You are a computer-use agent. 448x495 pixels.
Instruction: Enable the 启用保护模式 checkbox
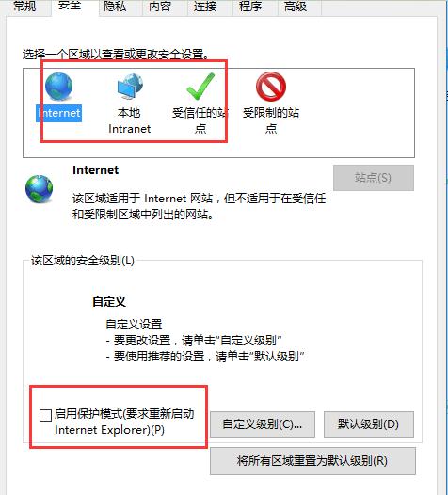pyautogui.click(x=45, y=415)
